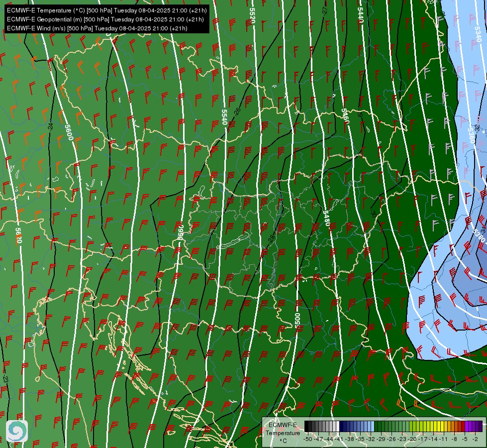The height and width of the screenshot is (448, 487).
Task: Click the 5460 geopotential contour label
Action: 345,116
